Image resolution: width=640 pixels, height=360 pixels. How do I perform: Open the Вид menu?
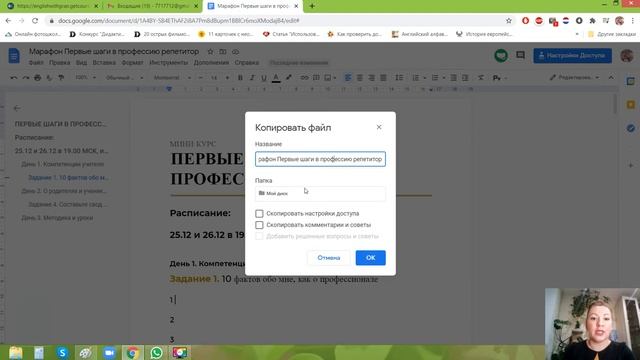[81, 63]
